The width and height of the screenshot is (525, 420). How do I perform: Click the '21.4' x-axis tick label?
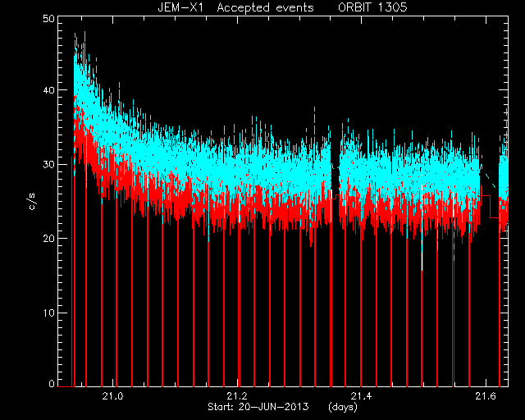click(361, 396)
